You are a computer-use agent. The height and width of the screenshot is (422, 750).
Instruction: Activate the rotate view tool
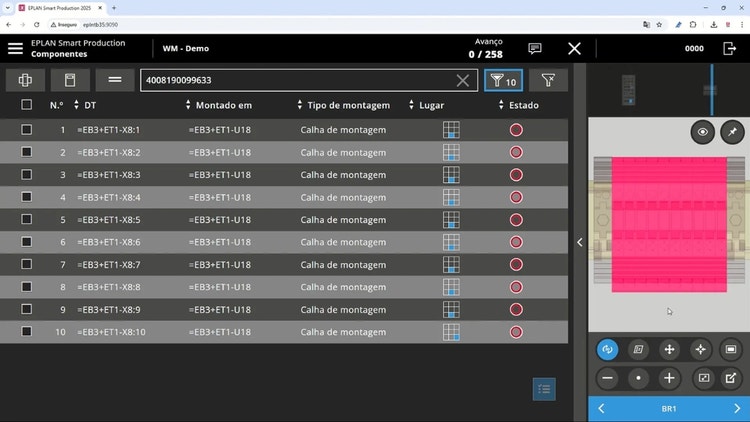pyautogui.click(x=607, y=349)
